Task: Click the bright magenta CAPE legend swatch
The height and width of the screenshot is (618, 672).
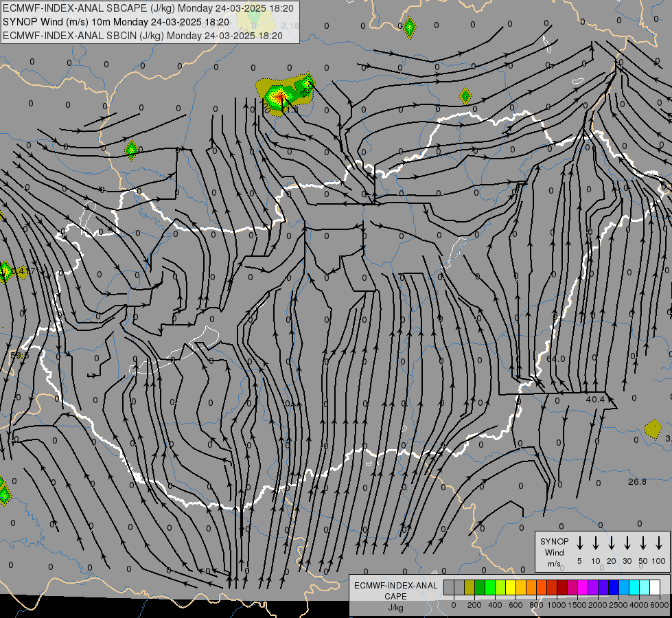Action: [x=583, y=587]
